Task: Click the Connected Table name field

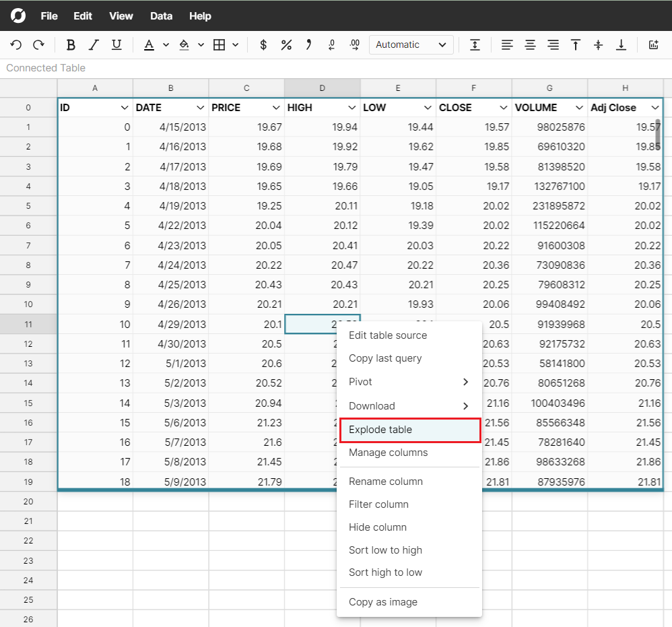Action: pos(46,68)
